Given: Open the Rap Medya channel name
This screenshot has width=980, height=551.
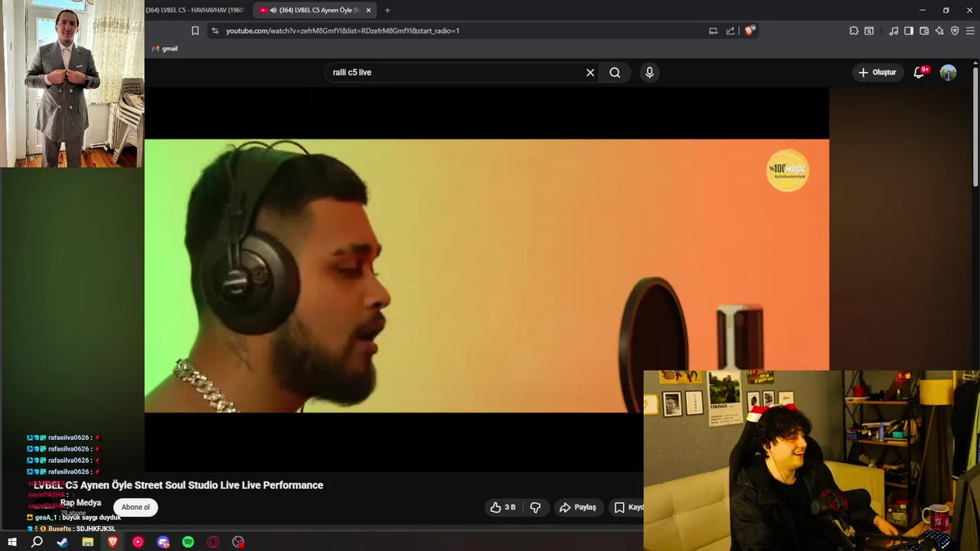Looking at the screenshot, I should tap(80, 503).
